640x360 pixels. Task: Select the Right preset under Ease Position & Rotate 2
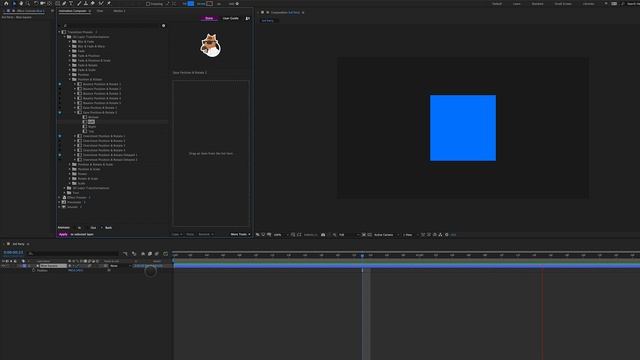click(92, 127)
